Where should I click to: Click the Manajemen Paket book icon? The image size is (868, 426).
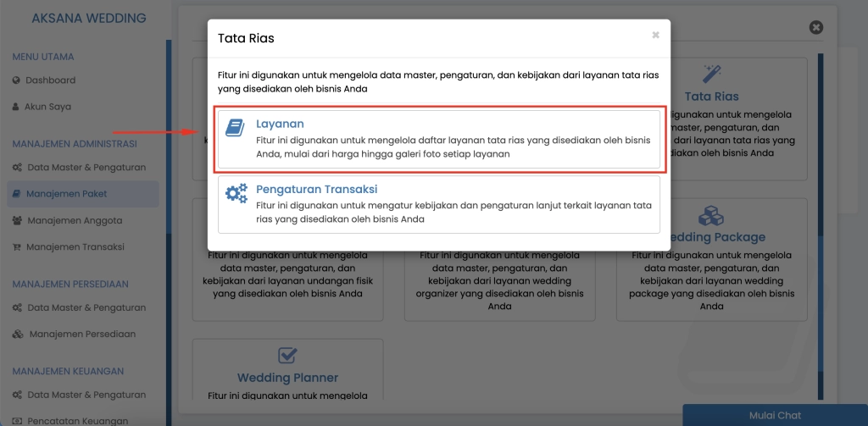(17, 194)
